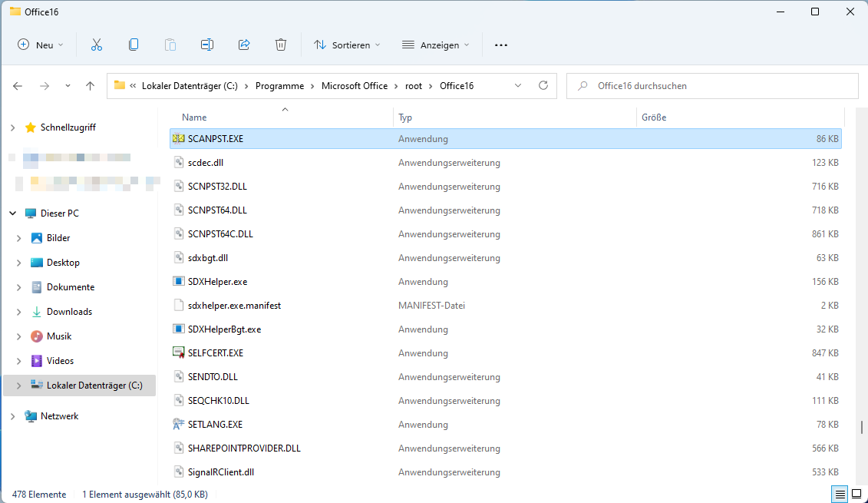Click the Rename icon in toolbar
The width and height of the screenshot is (868, 503).
pyautogui.click(x=207, y=45)
